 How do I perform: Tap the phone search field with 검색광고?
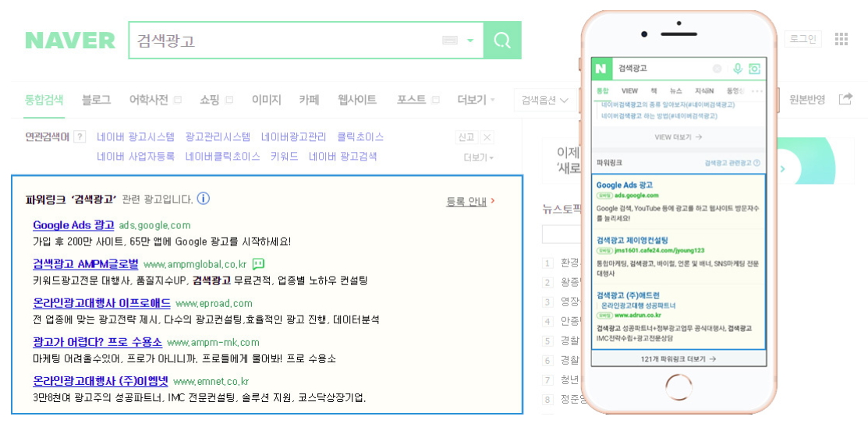(x=661, y=69)
